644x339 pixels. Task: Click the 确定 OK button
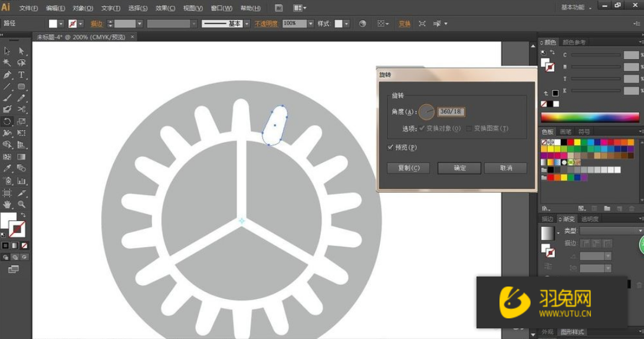pyautogui.click(x=459, y=168)
